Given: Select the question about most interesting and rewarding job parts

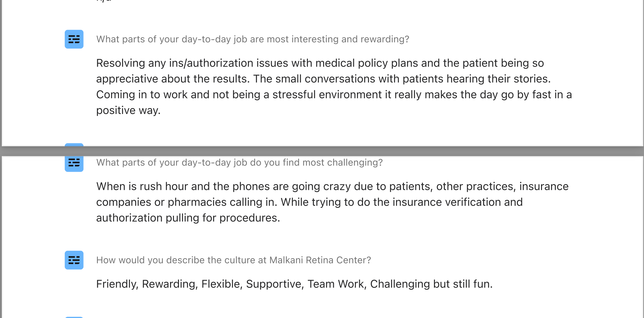Looking at the screenshot, I should pyautogui.click(x=253, y=39).
